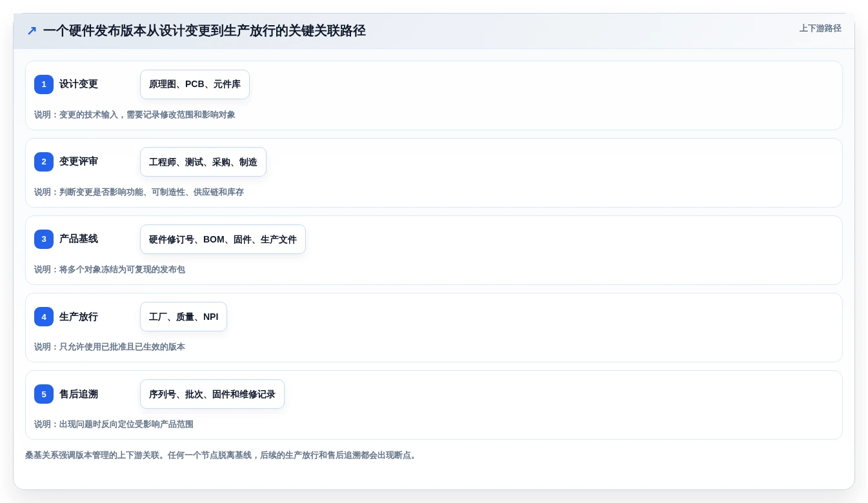Click the step 3 number badge

coord(44,239)
